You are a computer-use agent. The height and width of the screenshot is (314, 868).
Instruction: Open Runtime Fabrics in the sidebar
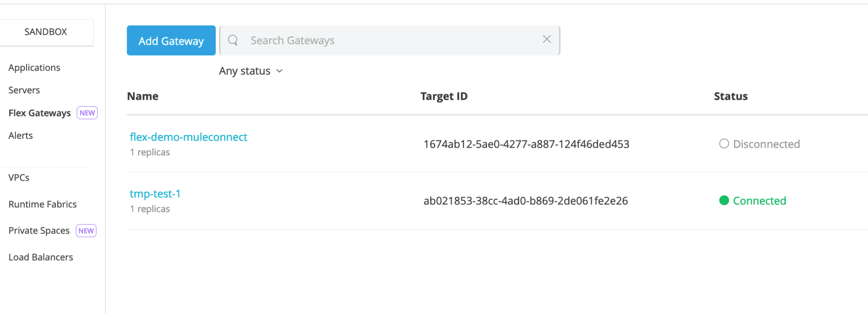[42, 204]
